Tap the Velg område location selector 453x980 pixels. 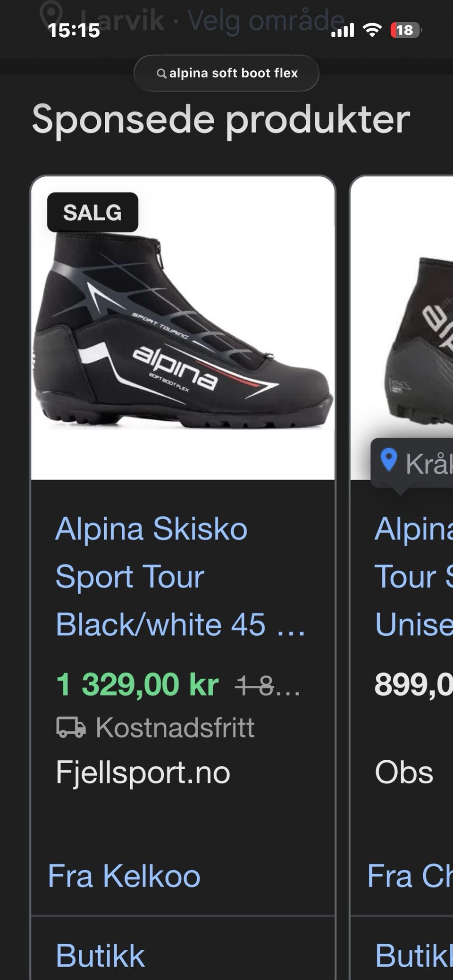266,21
